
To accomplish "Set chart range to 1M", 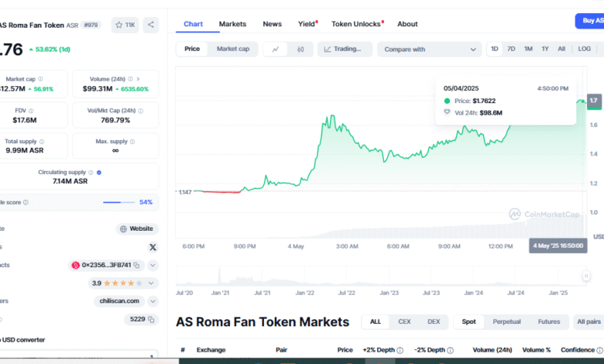I will (x=528, y=49).
